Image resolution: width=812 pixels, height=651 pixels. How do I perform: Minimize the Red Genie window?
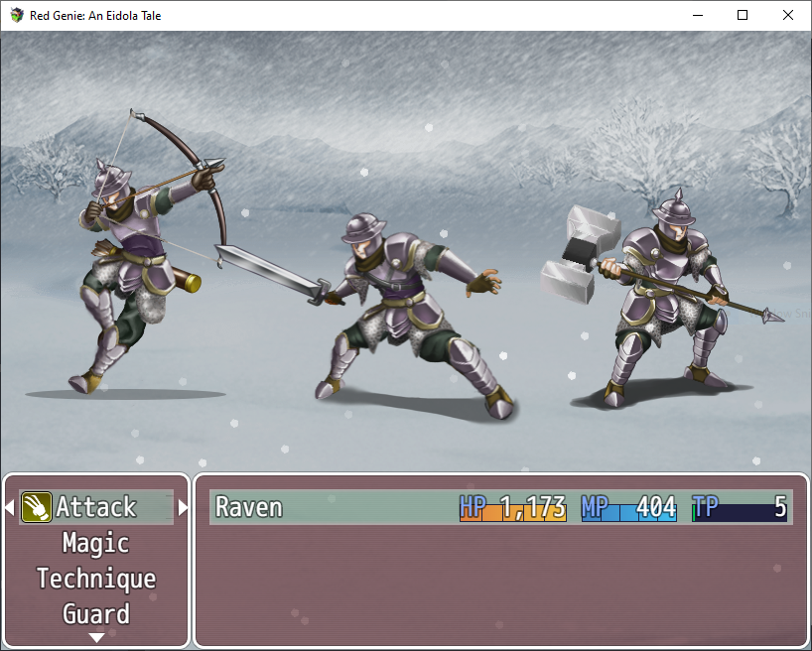tap(698, 16)
